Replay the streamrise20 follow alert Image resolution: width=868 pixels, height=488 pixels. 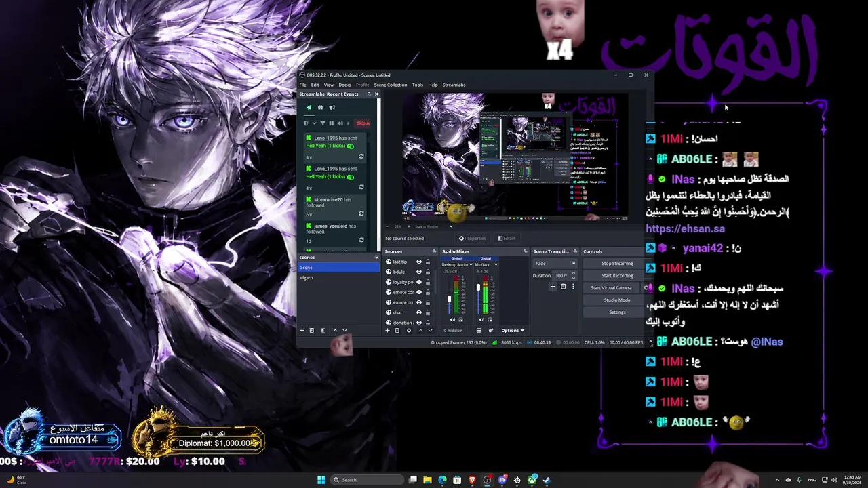361,213
